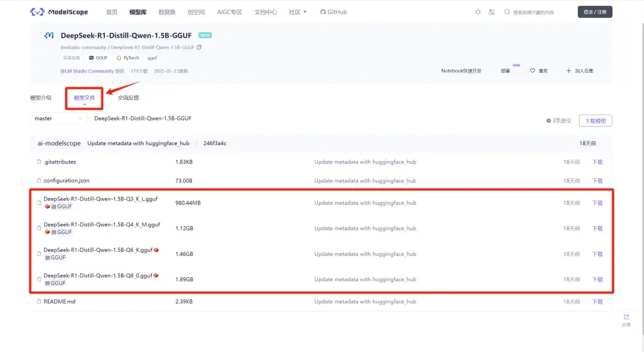644x352 pixels.
Task: Click red cube icon after Q8_0.gguf
Action: pos(156,275)
